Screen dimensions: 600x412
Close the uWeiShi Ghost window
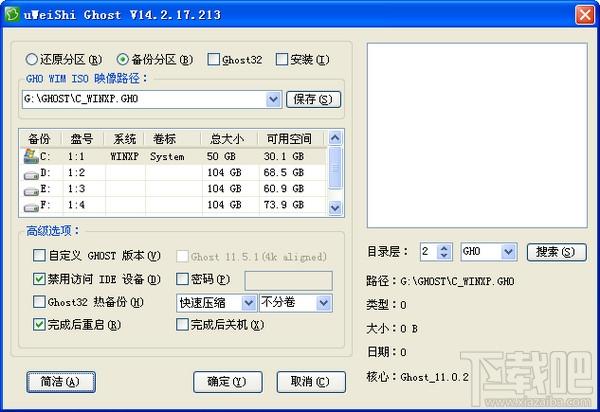585,15
